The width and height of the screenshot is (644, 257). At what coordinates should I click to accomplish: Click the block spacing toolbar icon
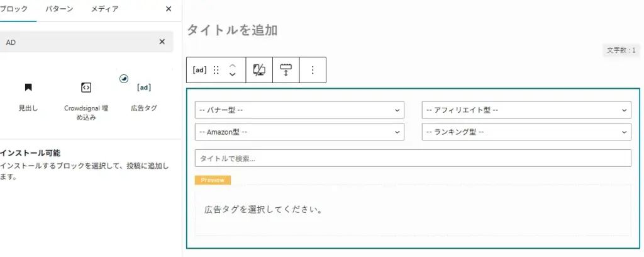click(x=286, y=70)
